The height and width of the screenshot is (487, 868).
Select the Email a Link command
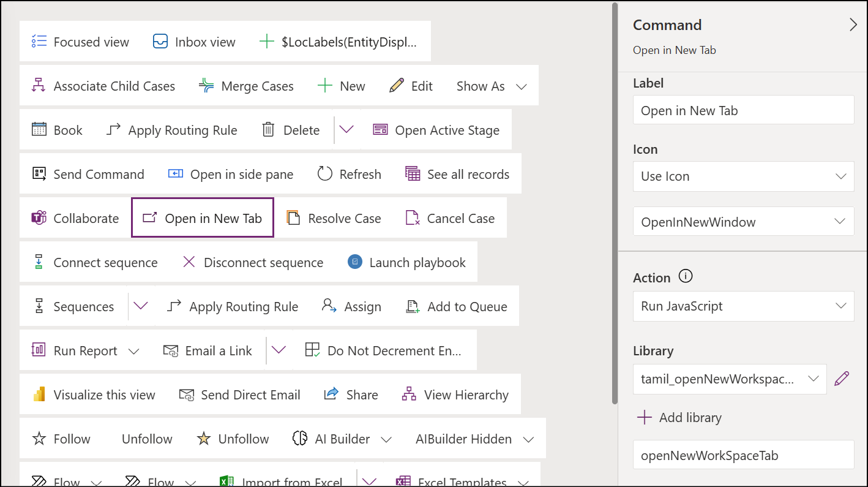click(x=208, y=350)
